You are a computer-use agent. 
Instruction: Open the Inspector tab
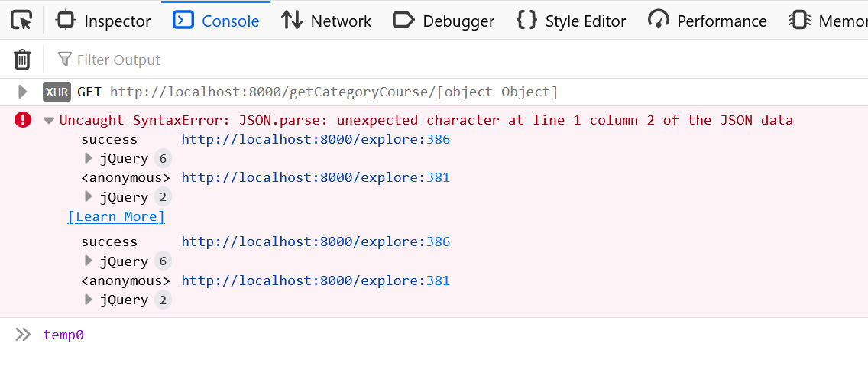tap(104, 21)
